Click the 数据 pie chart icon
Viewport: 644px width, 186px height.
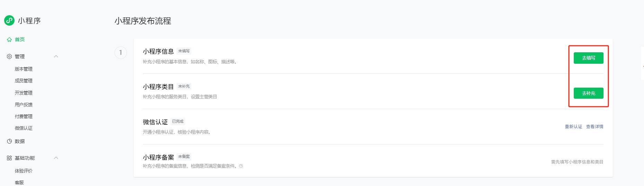point(9,141)
